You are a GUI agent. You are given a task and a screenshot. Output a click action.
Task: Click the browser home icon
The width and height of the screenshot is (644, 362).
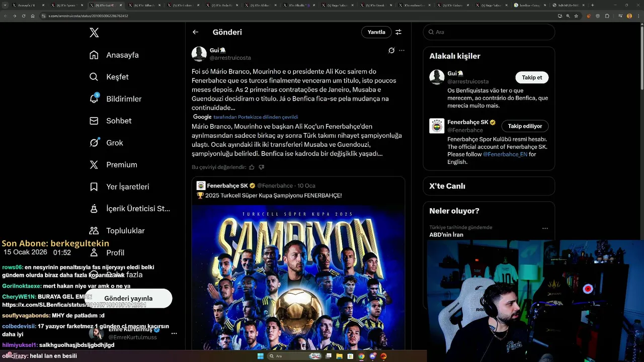click(33, 16)
